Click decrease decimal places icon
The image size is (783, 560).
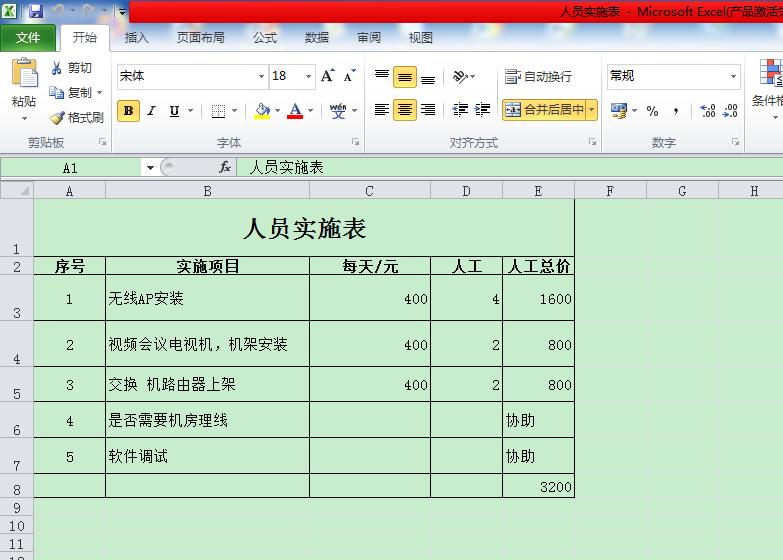pyautogui.click(x=730, y=110)
